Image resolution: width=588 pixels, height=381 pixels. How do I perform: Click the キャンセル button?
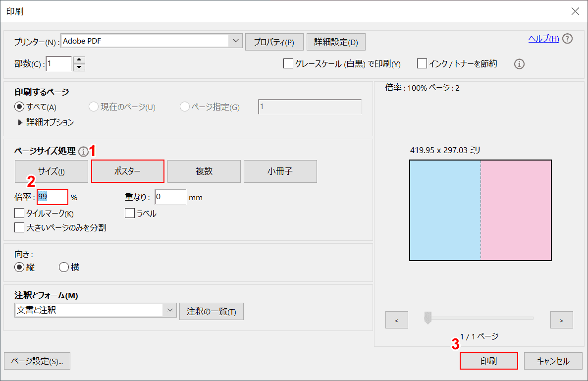(x=553, y=361)
